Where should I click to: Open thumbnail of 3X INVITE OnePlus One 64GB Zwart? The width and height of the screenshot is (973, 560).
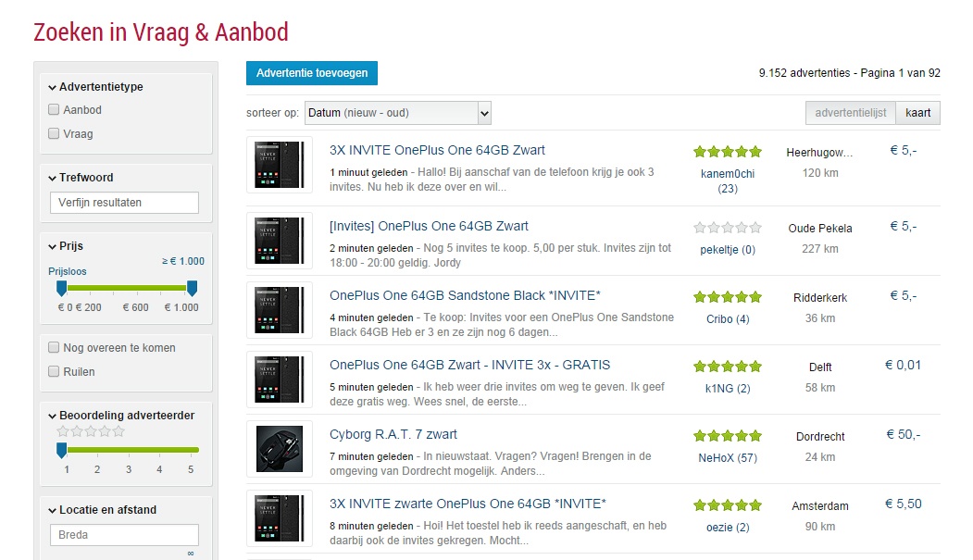click(280, 165)
